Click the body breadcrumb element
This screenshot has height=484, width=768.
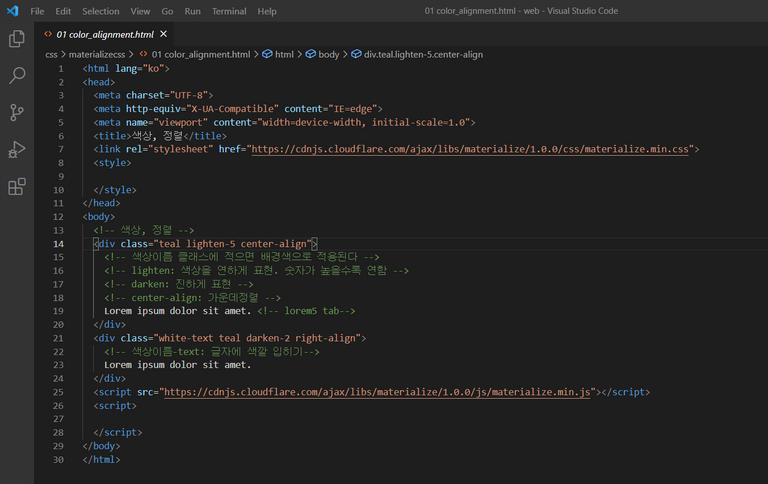329,54
